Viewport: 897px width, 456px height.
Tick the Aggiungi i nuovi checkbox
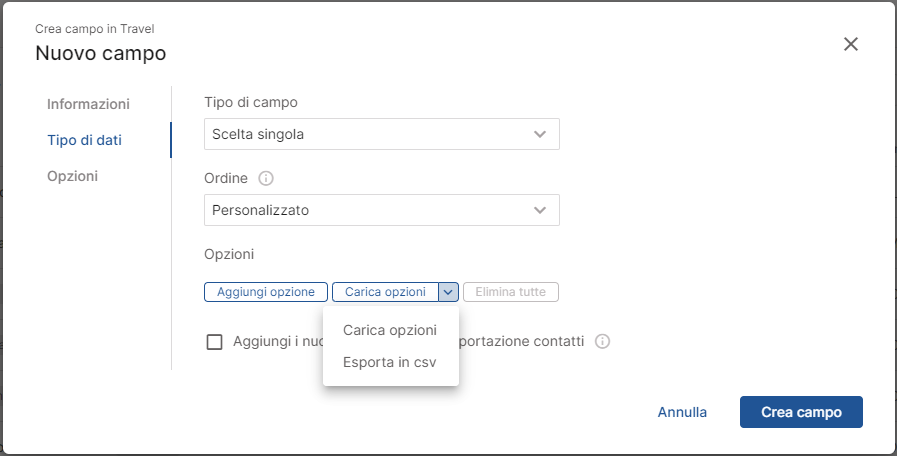(x=215, y=342)
